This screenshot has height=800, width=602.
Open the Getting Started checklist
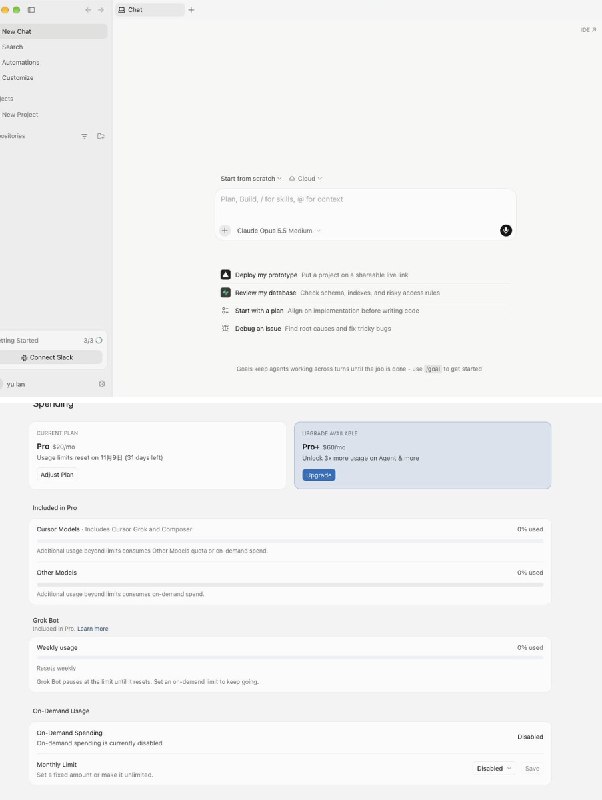click(51, 340)
